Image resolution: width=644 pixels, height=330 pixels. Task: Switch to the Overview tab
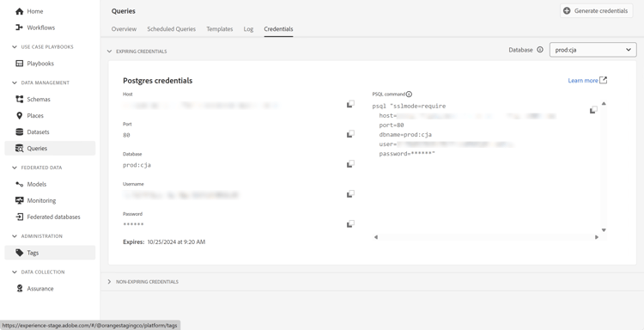[x=124, y=28]
